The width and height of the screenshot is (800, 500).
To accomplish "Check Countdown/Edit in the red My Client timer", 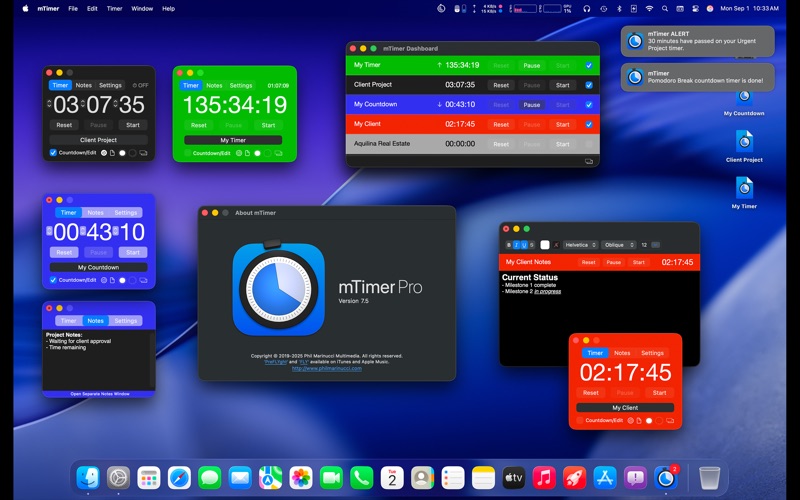I will click(580, 420).
